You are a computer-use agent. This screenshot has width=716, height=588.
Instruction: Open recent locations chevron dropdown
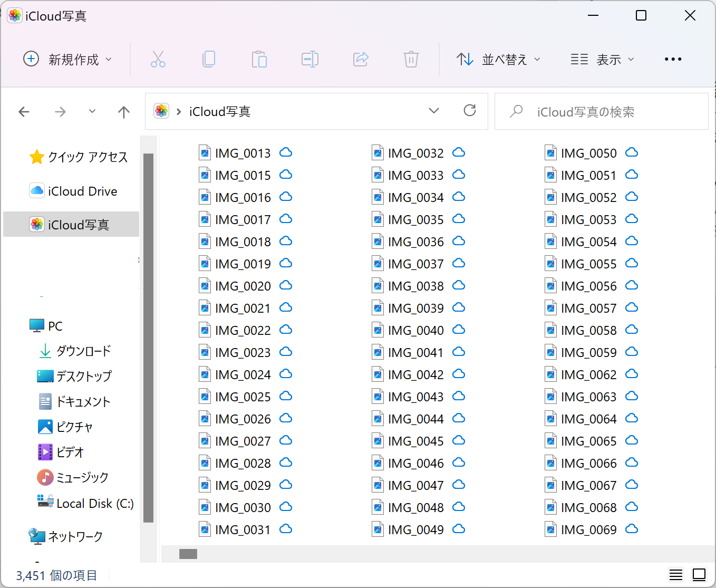tap(92, 111)
